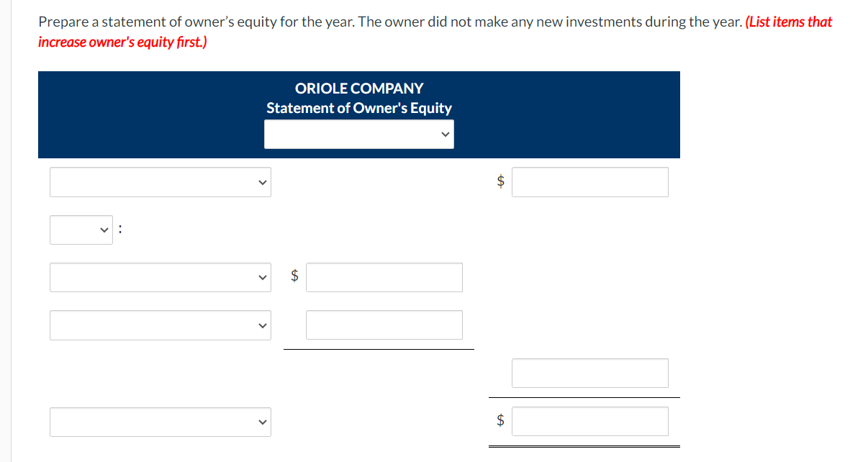
Task: Click the second middle column amount field
Action: pos(384,325)
